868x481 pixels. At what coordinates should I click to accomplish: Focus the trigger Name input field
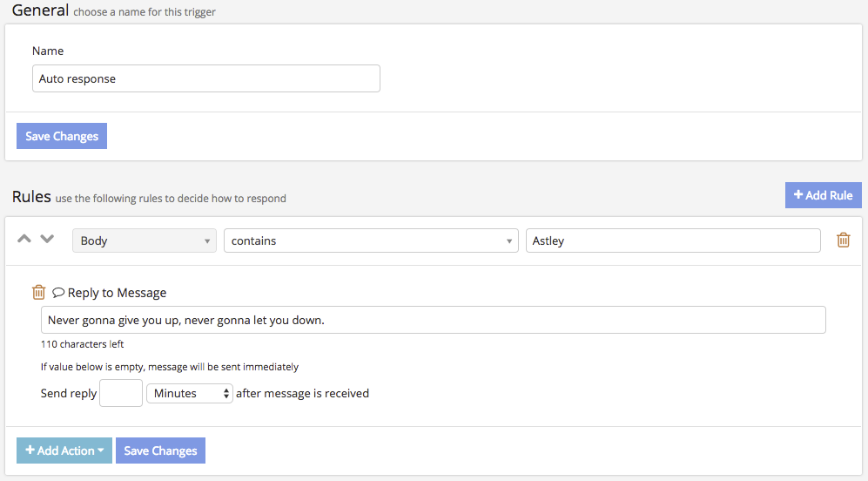pyautogui.click(x=206, y=78)
